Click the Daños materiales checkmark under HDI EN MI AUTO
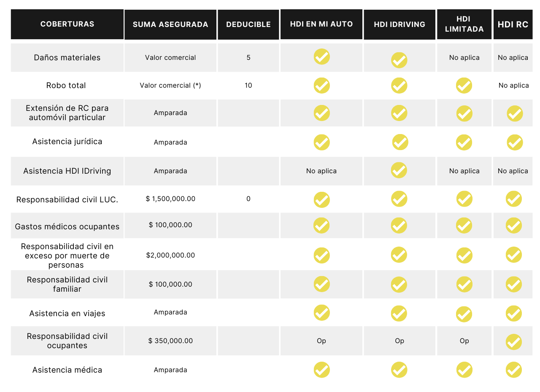This screenshot has height=392, width=540. point(322,56)
